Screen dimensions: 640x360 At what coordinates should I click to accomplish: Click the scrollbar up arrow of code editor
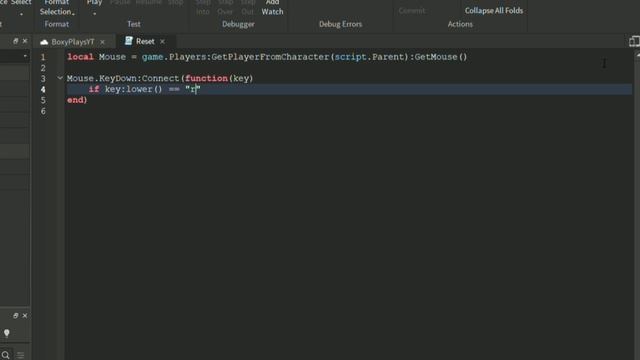[x=637, y=54]
